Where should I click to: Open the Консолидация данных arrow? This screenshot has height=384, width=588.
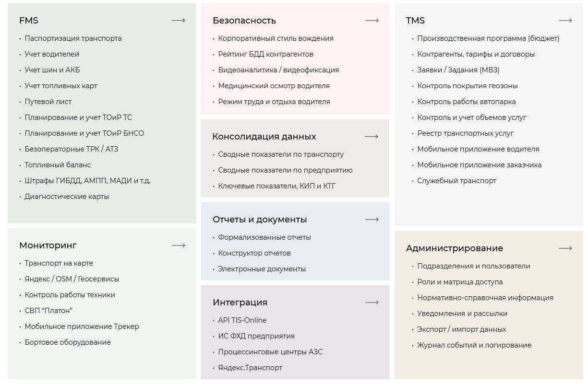tap(372, 137)
